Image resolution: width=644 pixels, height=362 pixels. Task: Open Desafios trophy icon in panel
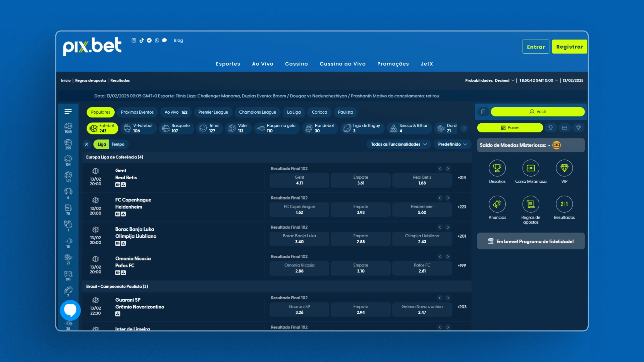coord(497,168)
